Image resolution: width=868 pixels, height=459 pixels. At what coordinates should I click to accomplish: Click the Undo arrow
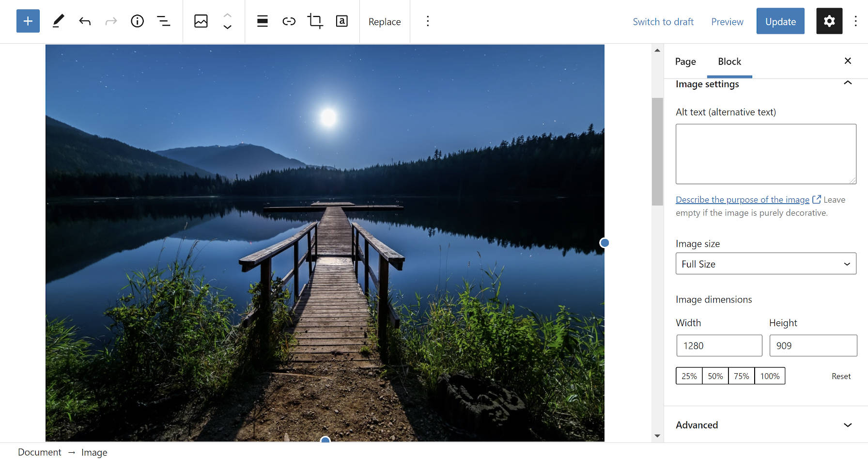click(x=85, y=21)
